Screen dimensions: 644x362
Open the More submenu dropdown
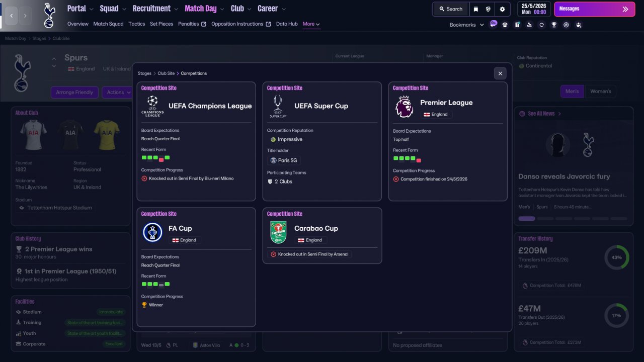pos(311,24)
